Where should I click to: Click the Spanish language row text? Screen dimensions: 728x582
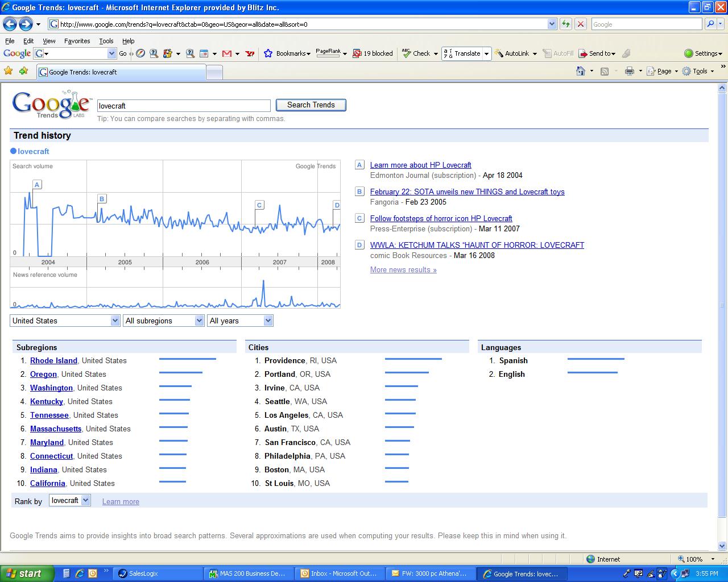pyautogui.click(x=514, y=360)
